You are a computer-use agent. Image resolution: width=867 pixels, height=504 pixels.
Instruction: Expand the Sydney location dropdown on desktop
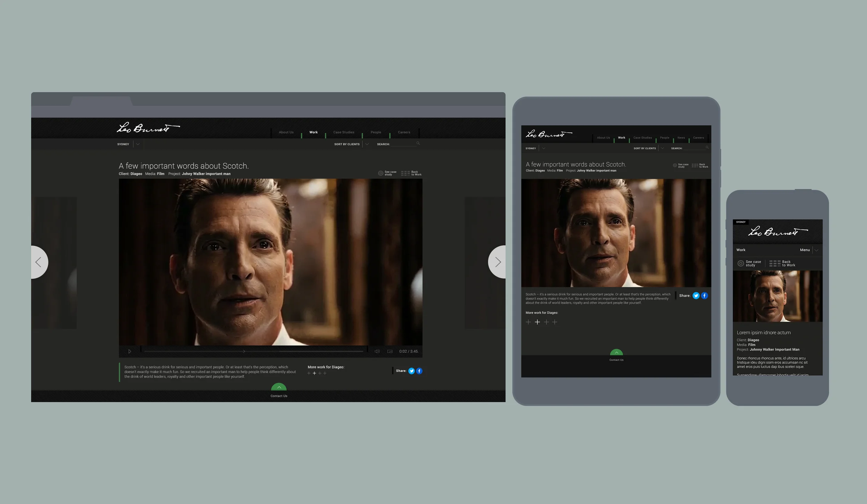(x=138, y=144)
